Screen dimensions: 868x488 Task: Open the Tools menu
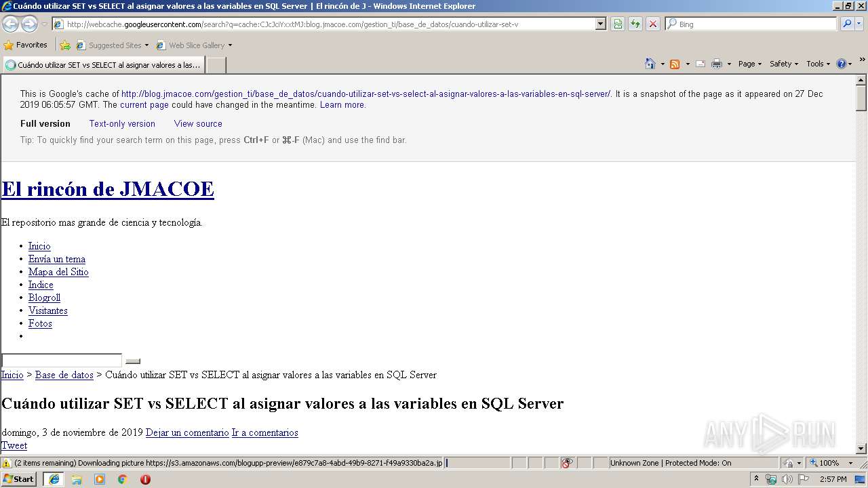(818, 64)
